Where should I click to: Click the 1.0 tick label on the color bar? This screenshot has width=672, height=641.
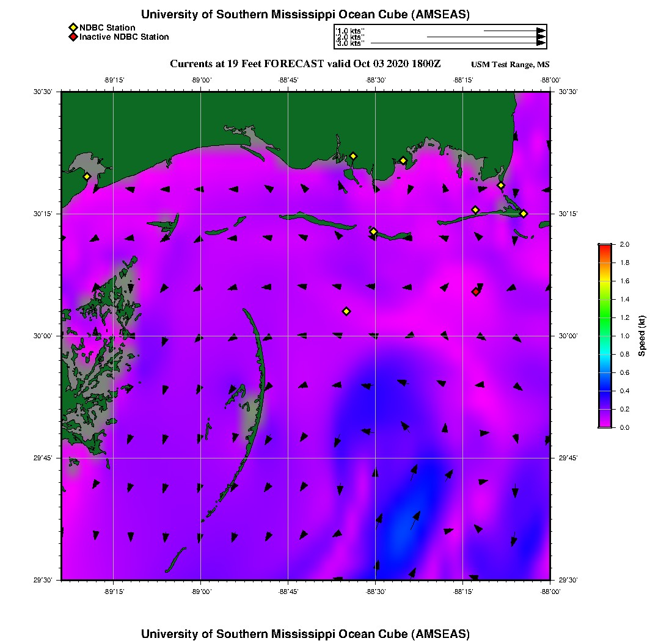coord(624,336)
